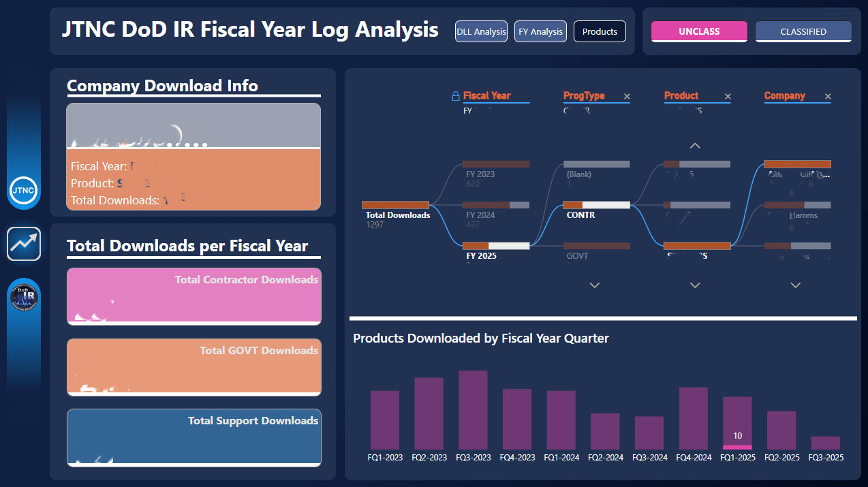Viewport: 868px width, 487px height.
Task: Remove the Company level with its X
Action: (x=828, y=97)
